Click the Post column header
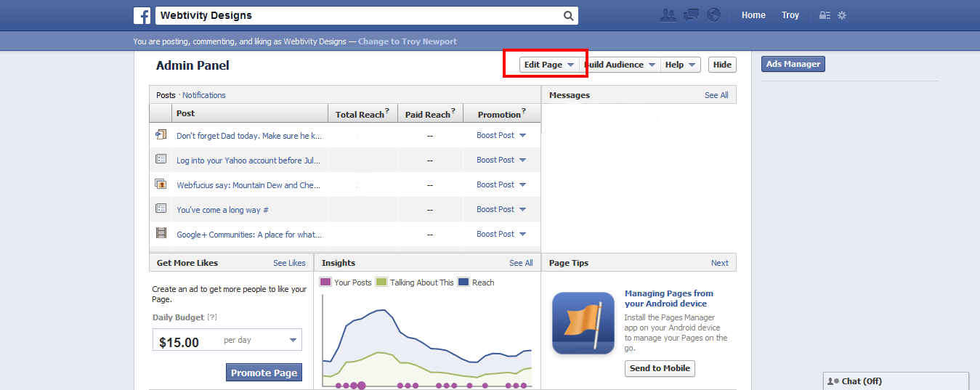980x390 pixels. (x=250, y=113)
